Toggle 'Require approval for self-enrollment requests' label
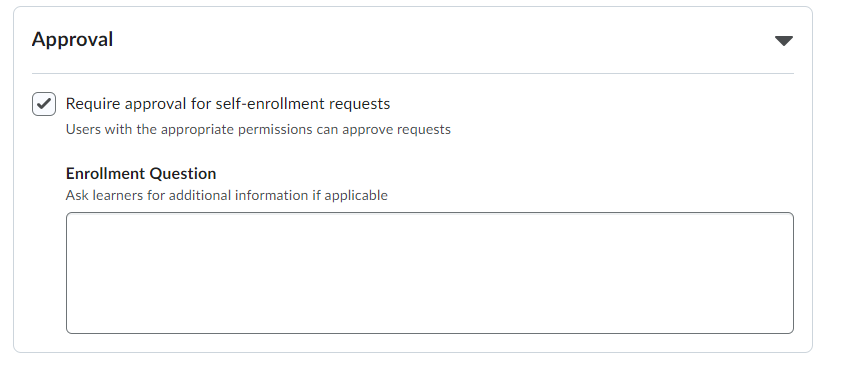The image size is (841, 383). click(228, 104)
